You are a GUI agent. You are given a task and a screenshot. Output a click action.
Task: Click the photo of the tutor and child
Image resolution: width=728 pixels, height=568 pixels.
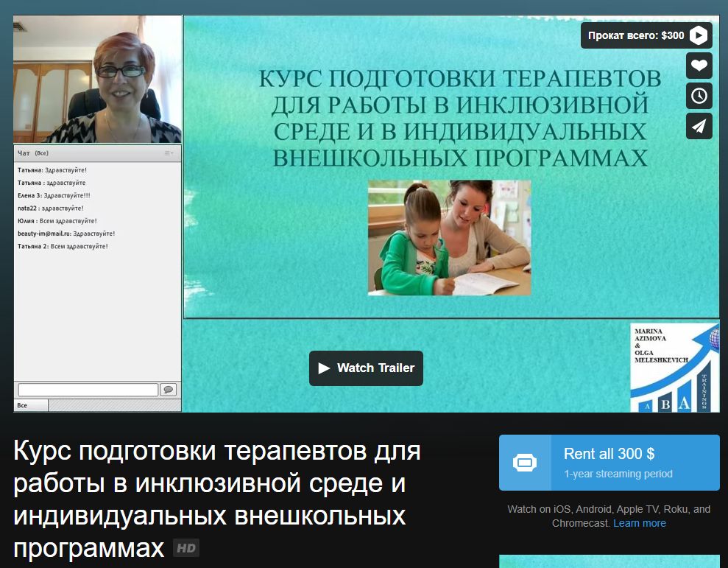449,237
